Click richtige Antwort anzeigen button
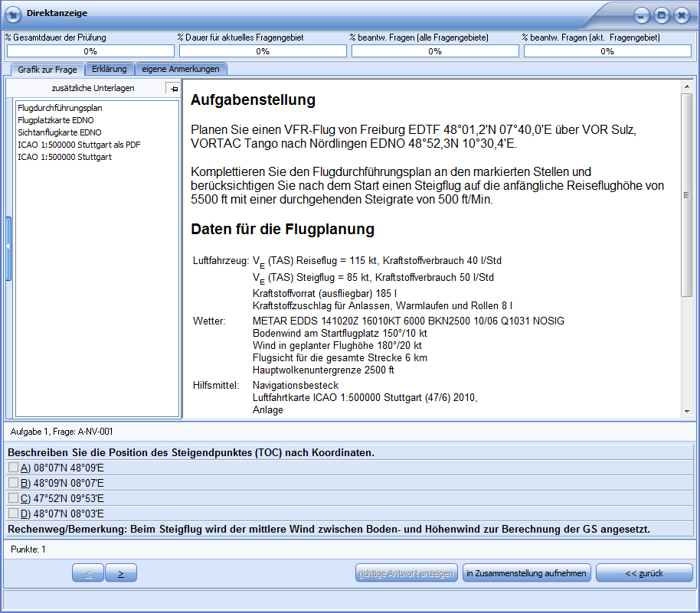This screenshot has height=613, width=700. point(406,573)
